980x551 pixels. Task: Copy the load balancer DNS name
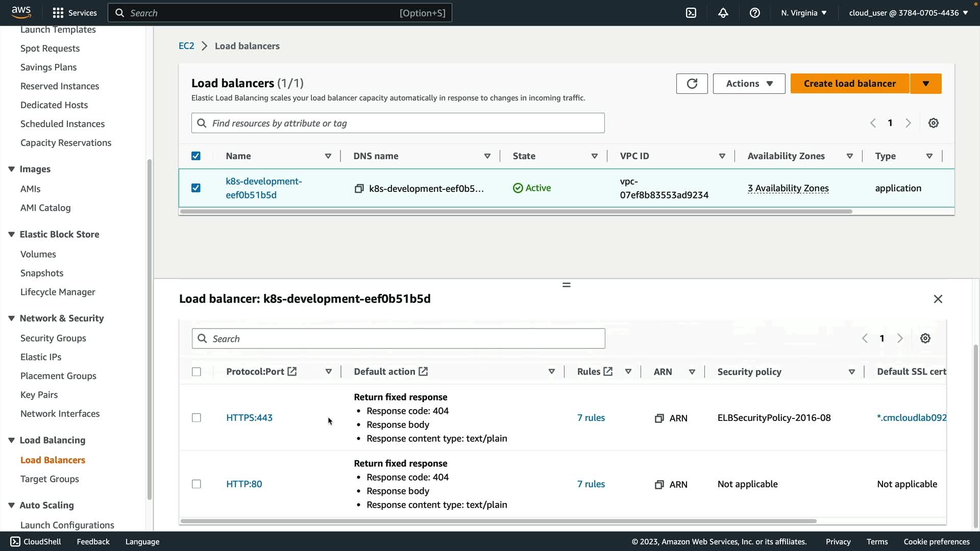coord(359,189)
